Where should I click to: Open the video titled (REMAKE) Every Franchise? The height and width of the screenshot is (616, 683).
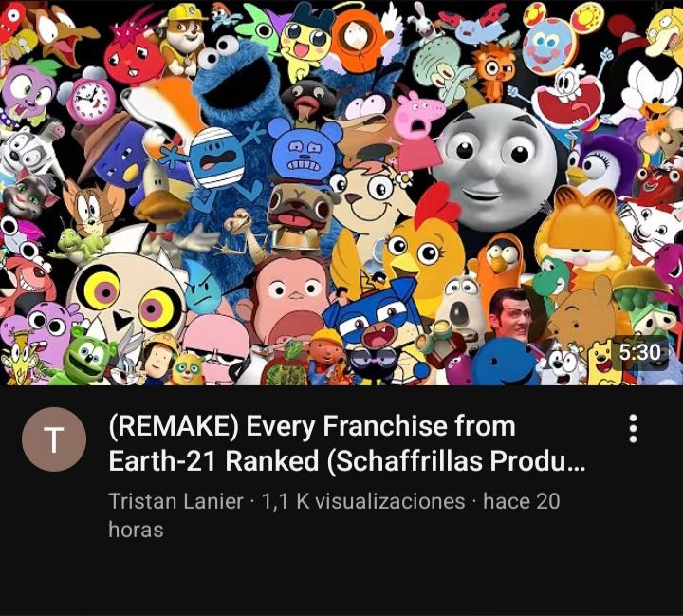click(347, 443)
